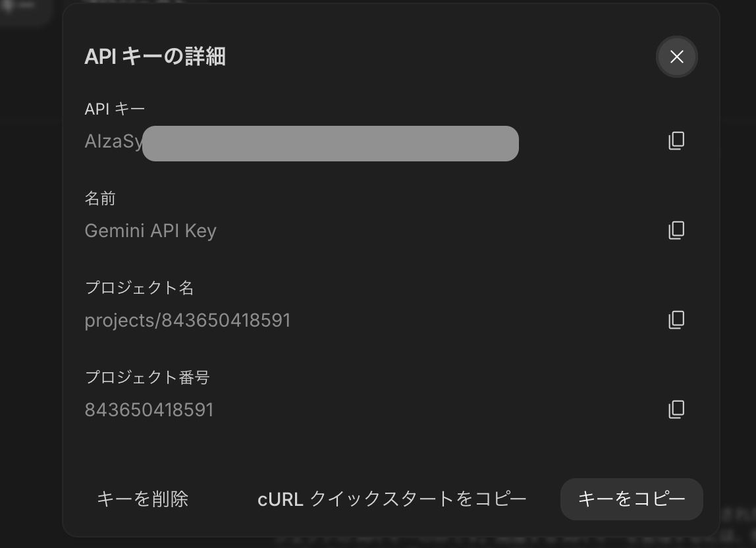Click the 名前 field label
Screen dimensions: 756x548
tap(100, 198)
